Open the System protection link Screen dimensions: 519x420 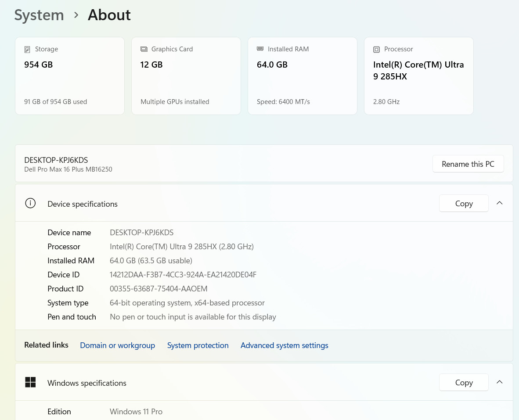click(x=198, y=345)
